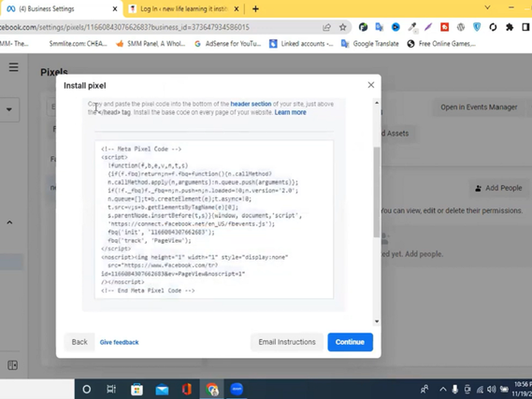Collapse the sidebar section chevron
Screen dimensions: 532x399
9,222
